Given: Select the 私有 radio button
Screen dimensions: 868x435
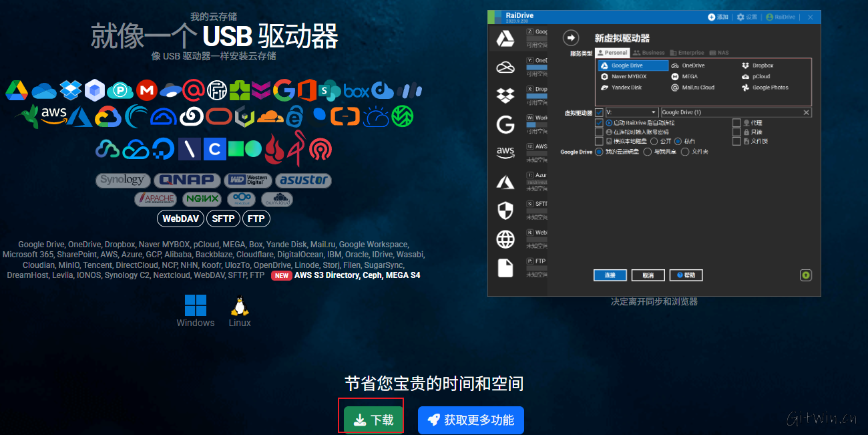Looking at the screenshot, I should click(678, 142).
